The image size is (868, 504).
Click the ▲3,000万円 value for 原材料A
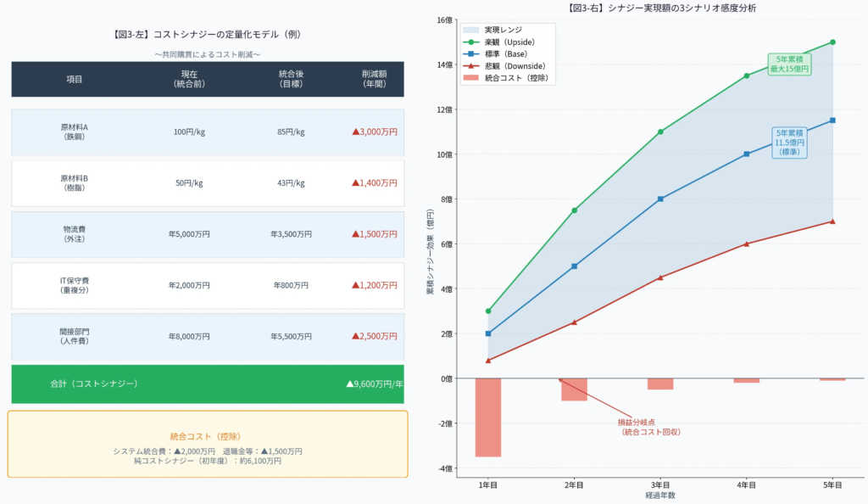pyautogui.click(x=374, y=132)
